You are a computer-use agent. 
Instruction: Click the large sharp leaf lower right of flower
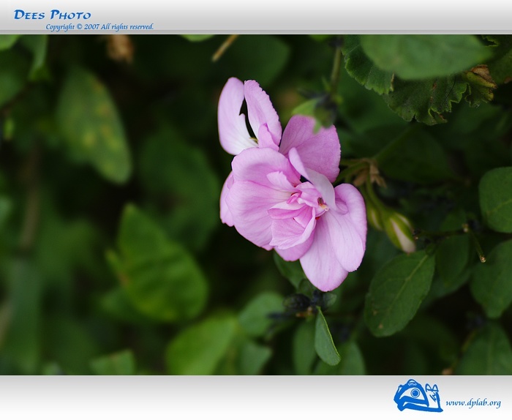(x=399, y=293)
